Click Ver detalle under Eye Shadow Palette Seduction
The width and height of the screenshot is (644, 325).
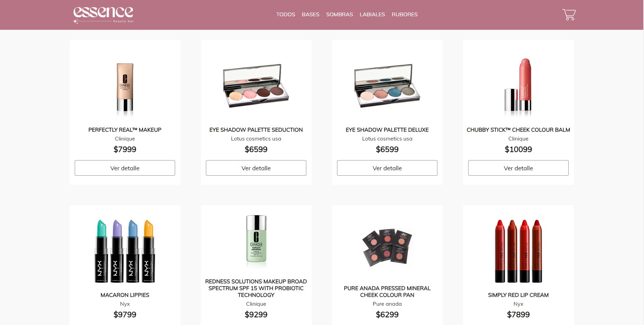(256, 168)
